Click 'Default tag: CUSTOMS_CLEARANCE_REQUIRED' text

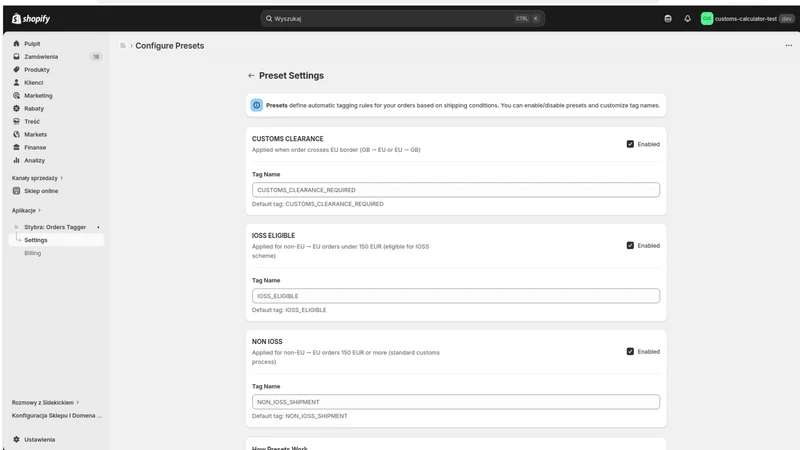point(317,204)
